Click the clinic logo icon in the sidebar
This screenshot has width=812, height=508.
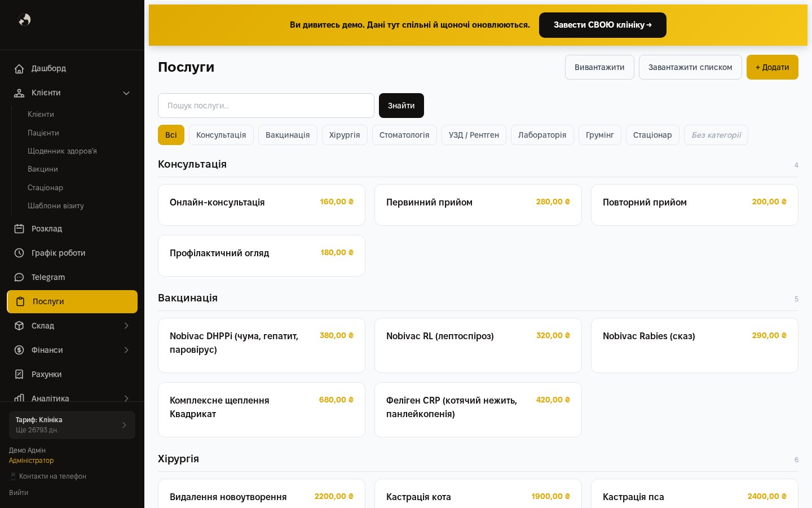(24, 20)
